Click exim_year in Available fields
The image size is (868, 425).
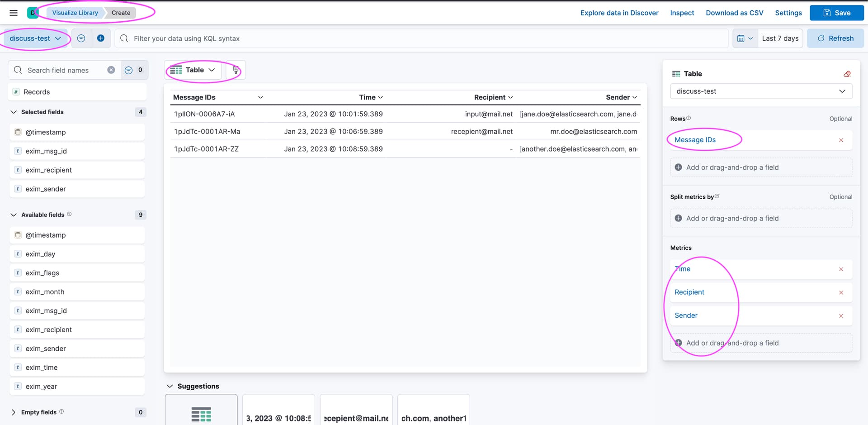coord(77,387)
